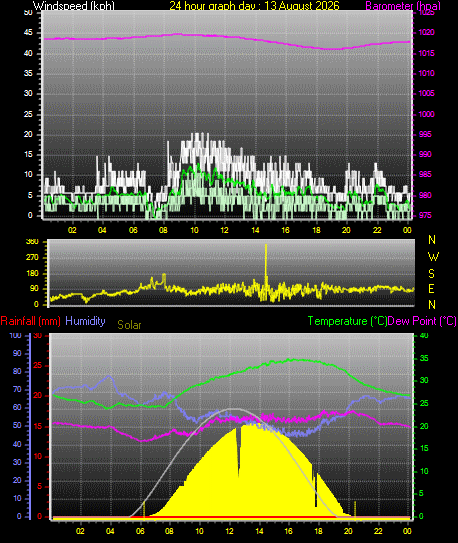Image resolution: width=458 pixels, height=543 pixels.
Task: Click the 360 wind direction axis value
Action: (x=32, y=242)
